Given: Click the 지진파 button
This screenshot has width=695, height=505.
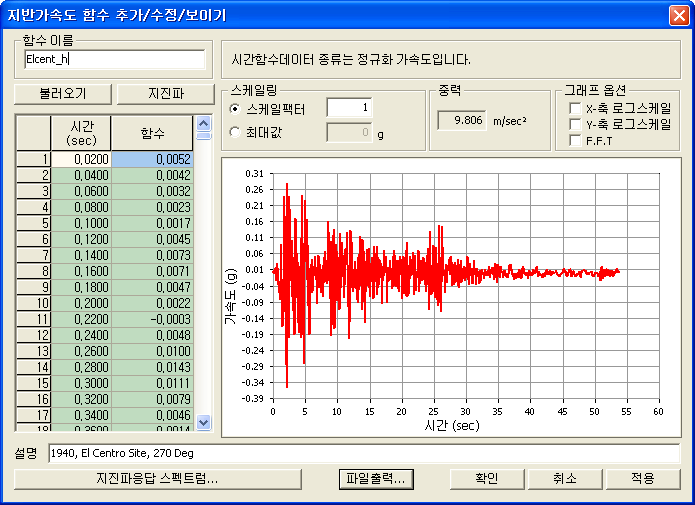Looking at the screenshot, I should pos(165,94).
